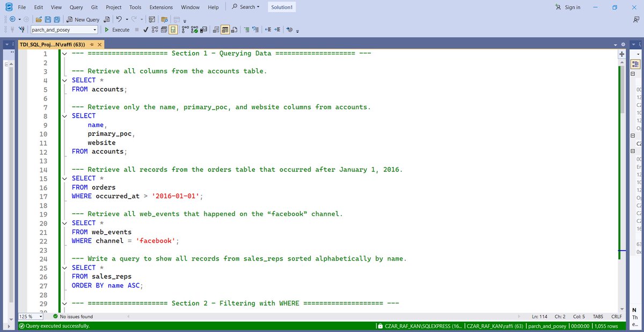The width and height of the screenshot is (644, 332).
Task: Click Specify Values for Template Parameters icon
Action: click(x=290, y=30)
